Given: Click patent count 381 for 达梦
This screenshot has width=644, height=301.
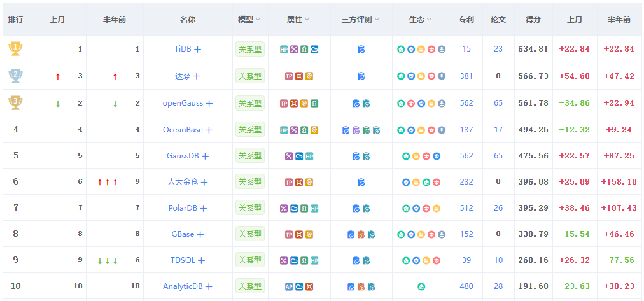Looking at the screenshot, I should click(x=466, y=76).
